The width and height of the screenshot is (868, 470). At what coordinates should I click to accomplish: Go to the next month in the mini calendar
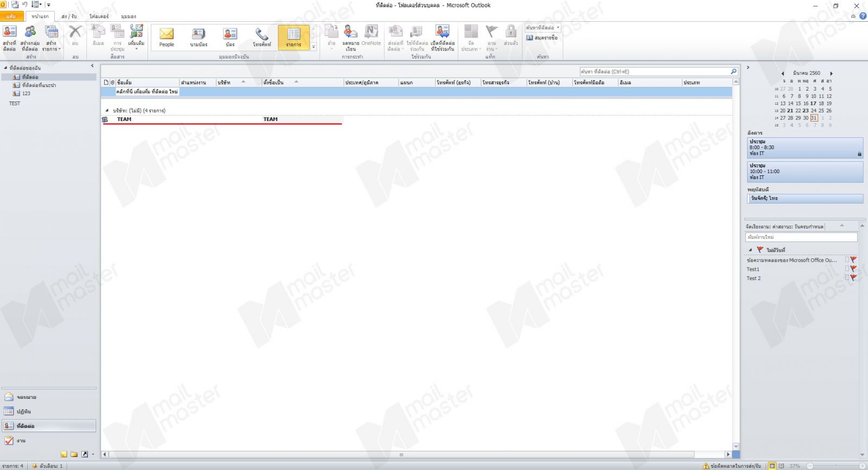831,73
